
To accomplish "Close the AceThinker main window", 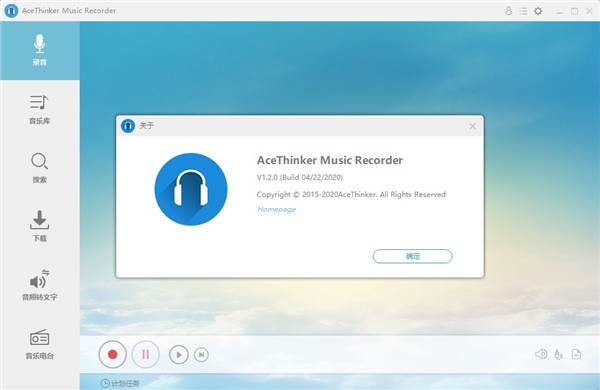I will 589,11.
